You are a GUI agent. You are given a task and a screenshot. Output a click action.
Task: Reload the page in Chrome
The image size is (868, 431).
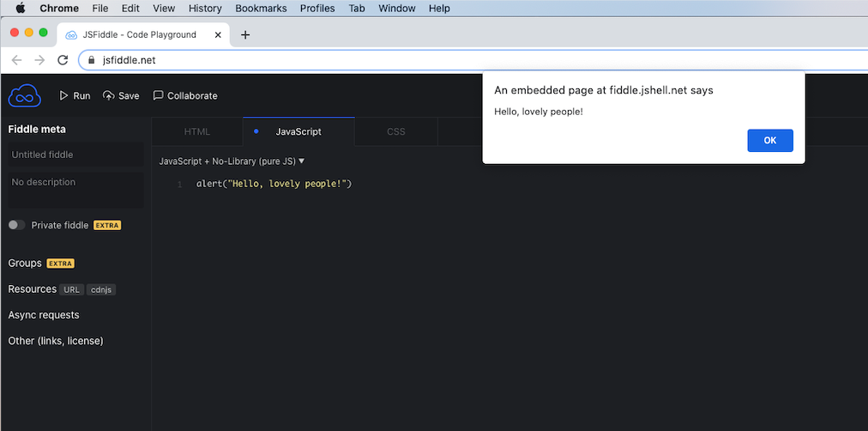coord(63,60)
